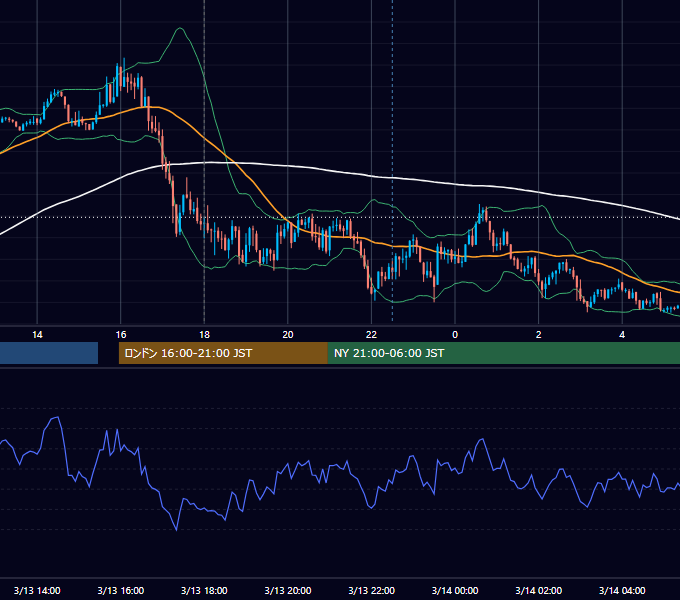Click the dashed vertical time marker at 22:30

(x=392, y=160)
